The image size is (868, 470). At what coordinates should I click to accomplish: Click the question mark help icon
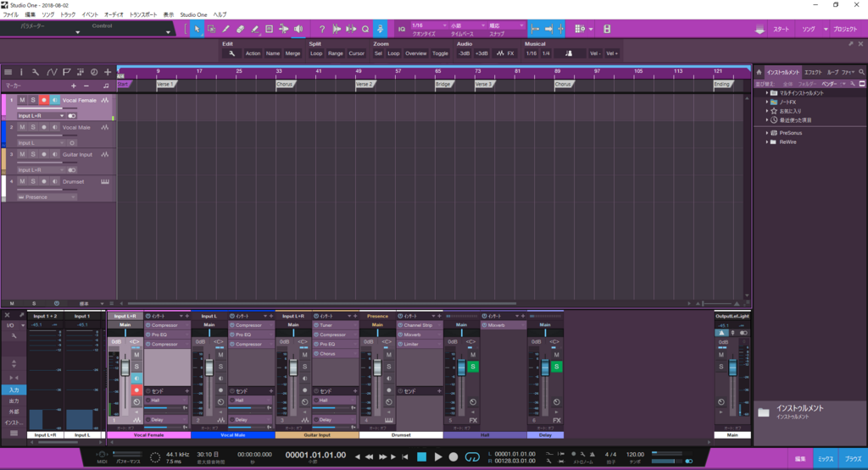pyautogui.click(x=322, y=29)
